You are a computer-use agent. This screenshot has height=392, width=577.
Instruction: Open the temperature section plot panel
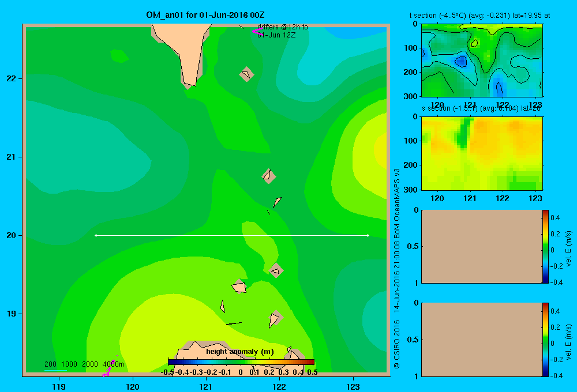482,61
